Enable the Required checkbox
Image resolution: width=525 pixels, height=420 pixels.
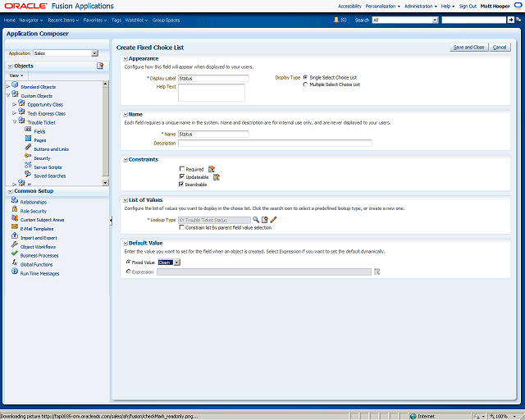[x=182, y=169]
